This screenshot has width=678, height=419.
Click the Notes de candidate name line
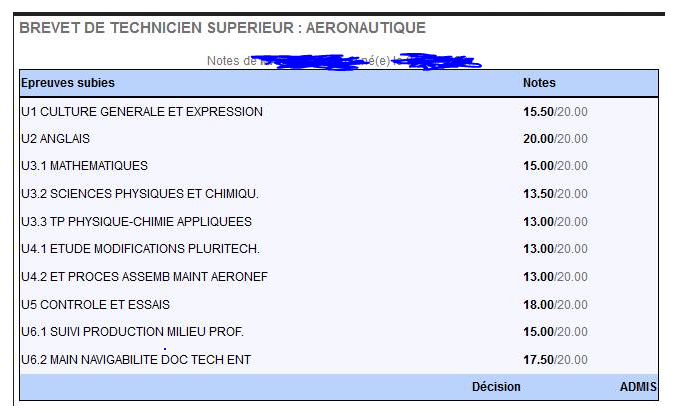point(344,61)
